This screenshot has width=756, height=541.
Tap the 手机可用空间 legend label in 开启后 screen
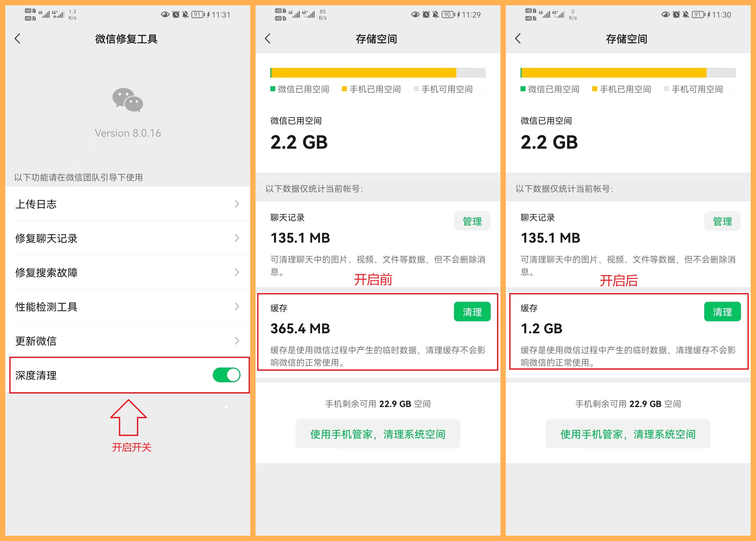tap(697, 89)
